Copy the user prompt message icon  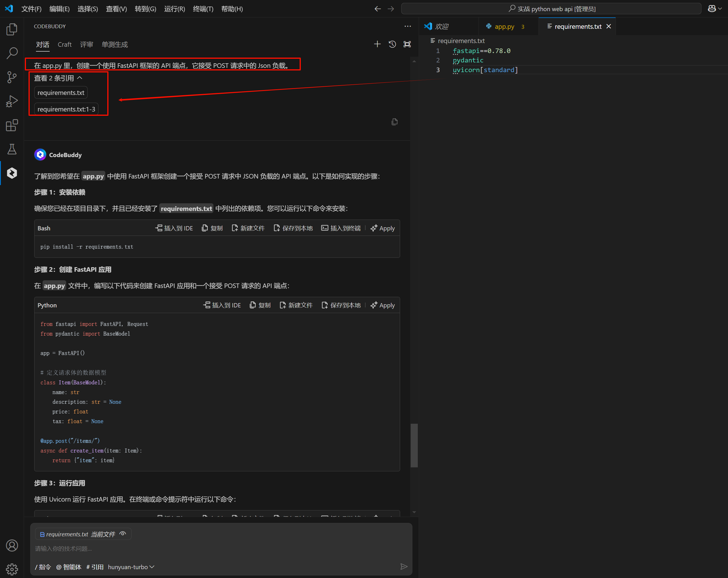click(394, 122)
